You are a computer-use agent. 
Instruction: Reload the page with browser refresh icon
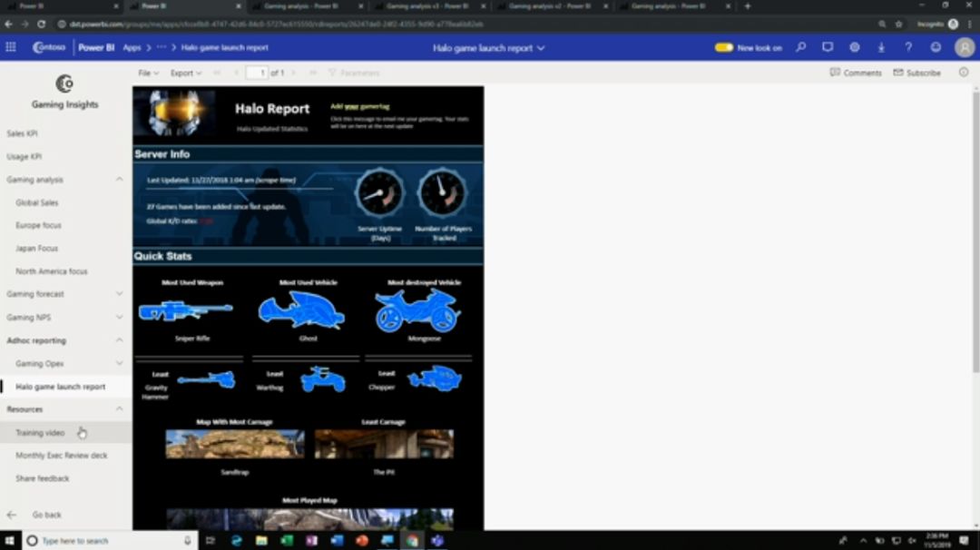coord(41,24)
